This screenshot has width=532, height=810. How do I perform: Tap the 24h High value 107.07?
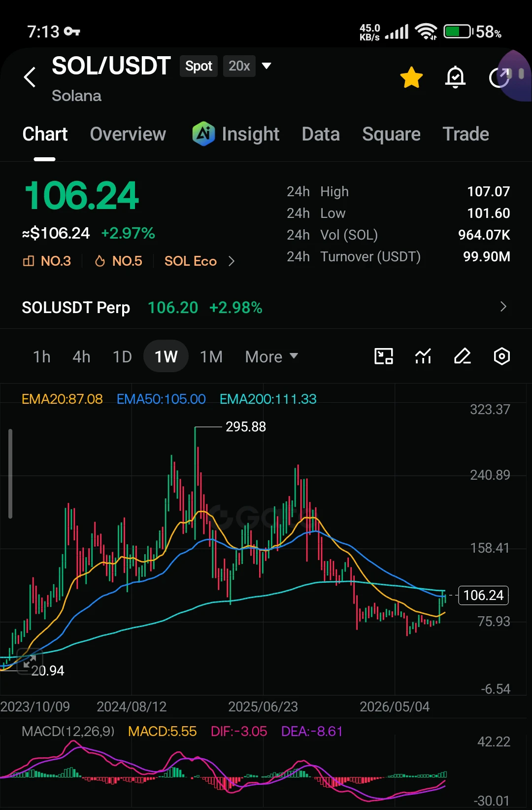click(488, 191)
